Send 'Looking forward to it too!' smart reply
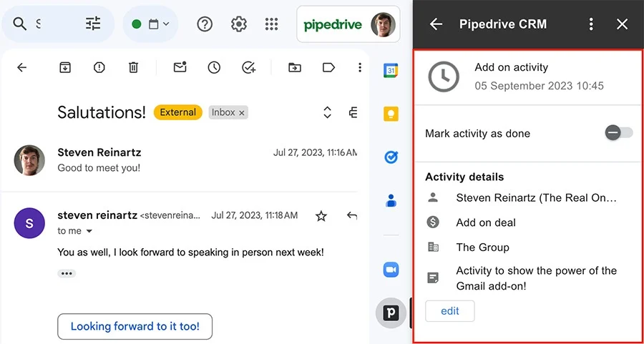The width and height of the screenshot is (644, 344). 135,326
